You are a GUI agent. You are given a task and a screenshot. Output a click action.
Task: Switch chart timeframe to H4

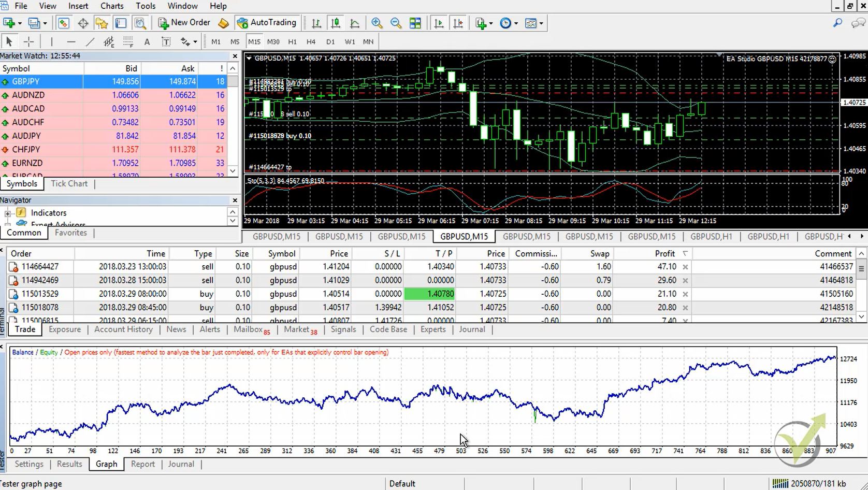[311, 41]
